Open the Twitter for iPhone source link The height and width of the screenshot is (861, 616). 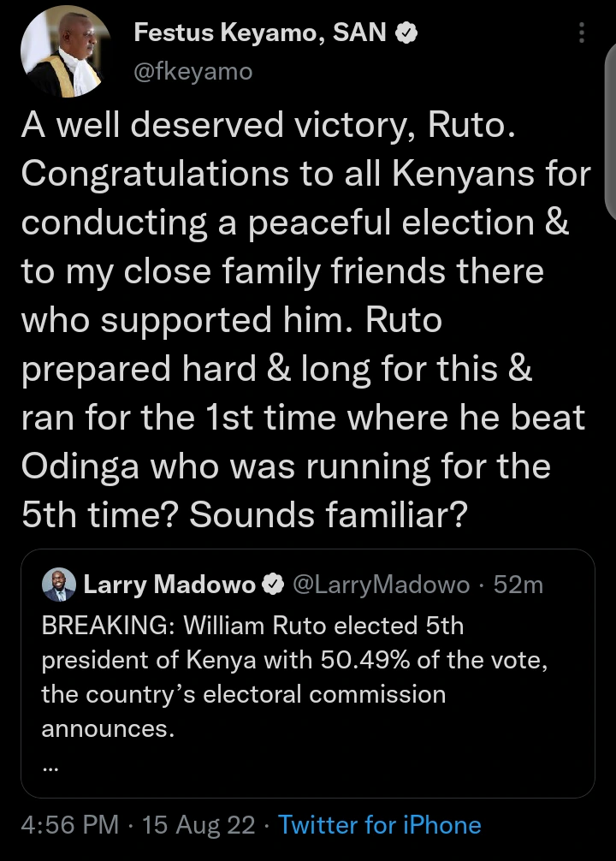(380, 825)
